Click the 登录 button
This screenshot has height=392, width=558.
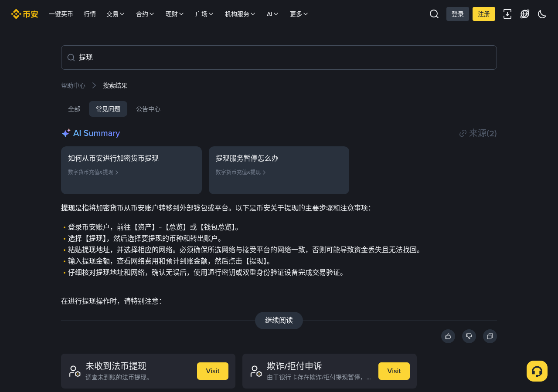[x=458, y=14]
